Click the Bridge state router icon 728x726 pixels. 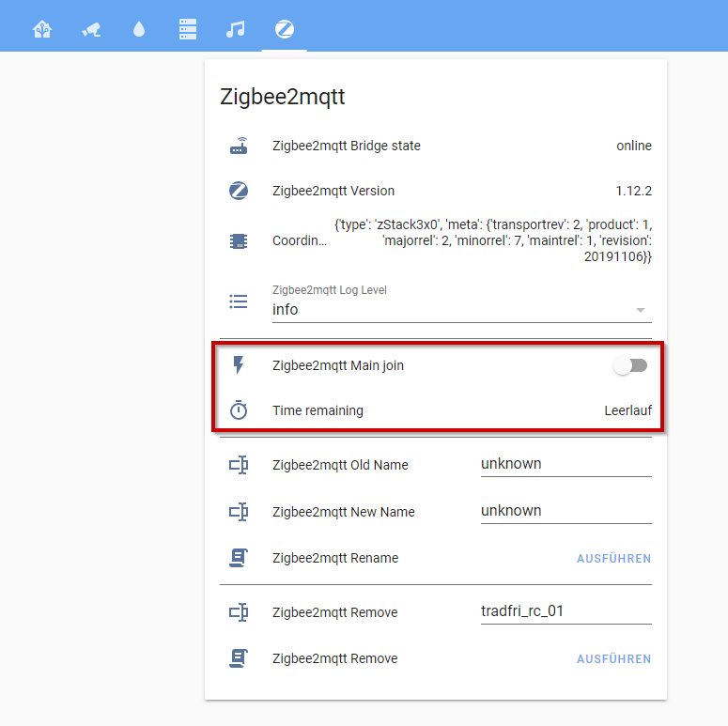(x=239, y=146)
